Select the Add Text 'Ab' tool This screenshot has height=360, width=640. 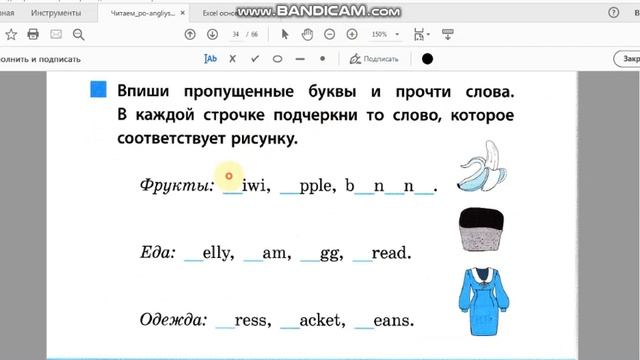pyautogui.click(x=210, y=59)
